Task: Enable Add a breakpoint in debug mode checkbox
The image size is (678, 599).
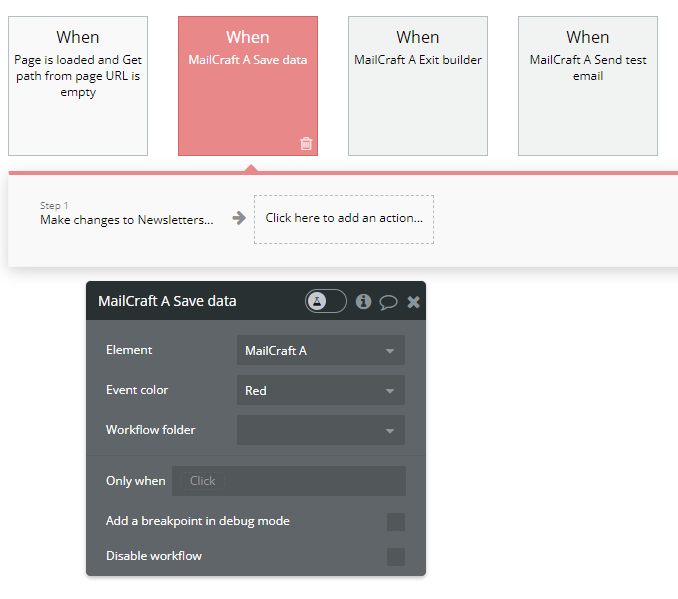Action: [x=396, y=522]
